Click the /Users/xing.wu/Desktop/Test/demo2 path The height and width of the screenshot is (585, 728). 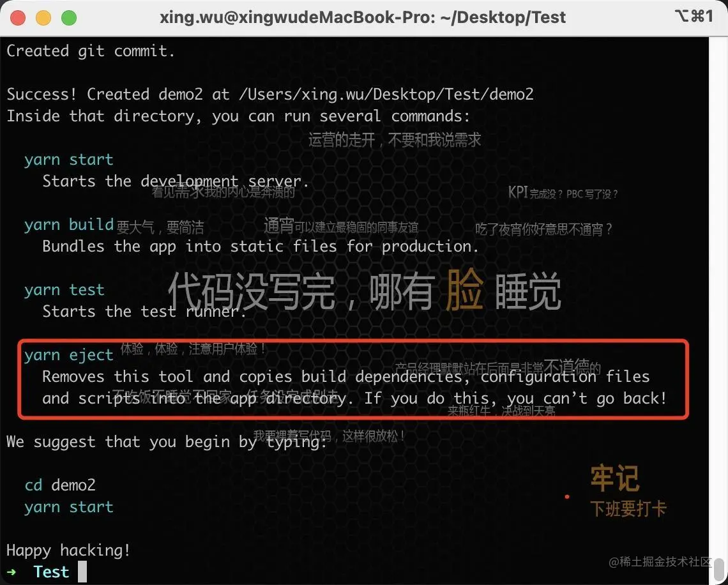(x=386, y=95)
